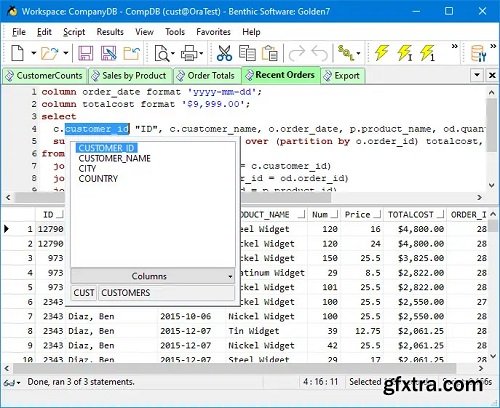Open the New document dropdown arrow

click(33, 53)
